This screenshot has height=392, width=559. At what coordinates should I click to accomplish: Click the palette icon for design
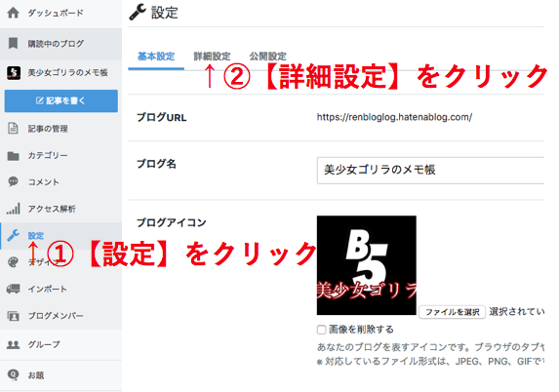coord(14,262)
